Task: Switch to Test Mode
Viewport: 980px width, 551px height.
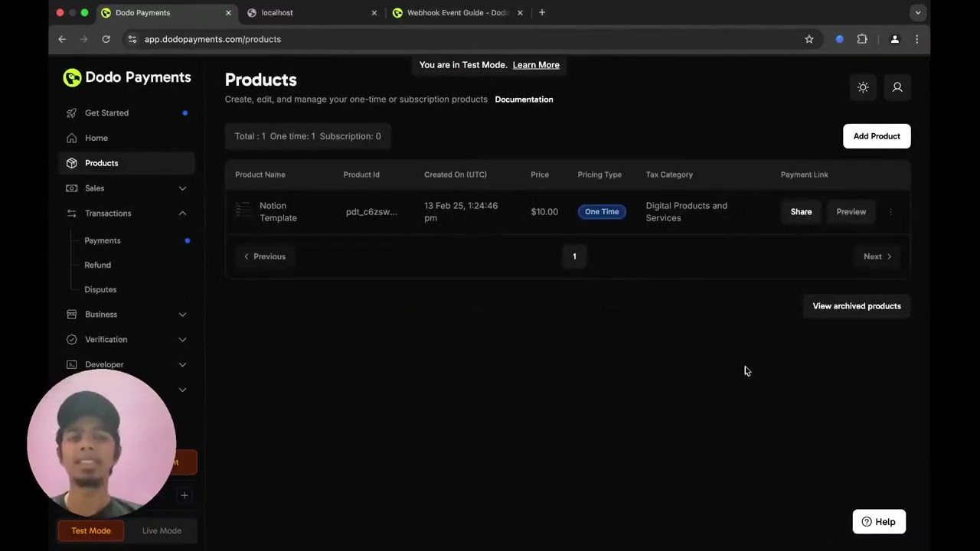Action: (x=91, y=530)
